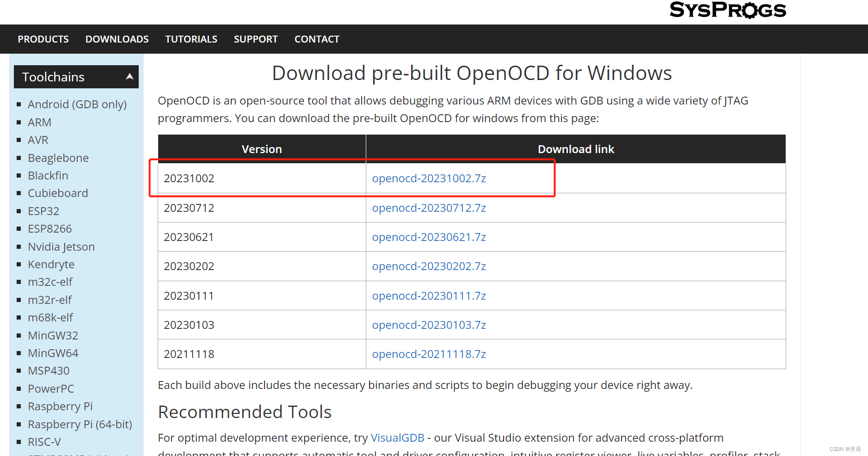Download openocd-20230111.7z
Image resolution: width=868 pixels, height=456 pixels.
coord(429,296)
